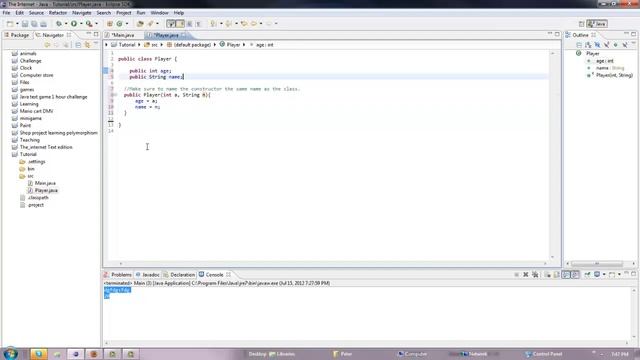Toggle Hide Local Types in Outline

[x=625, y=44]
